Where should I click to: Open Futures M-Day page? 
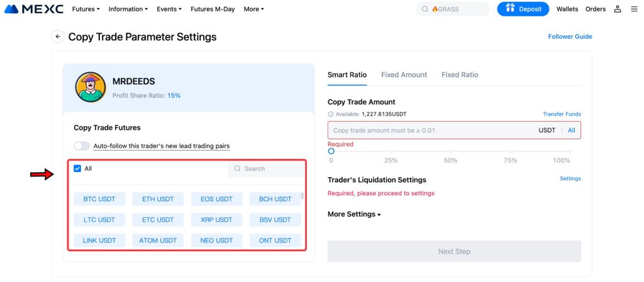pos(213,9)
